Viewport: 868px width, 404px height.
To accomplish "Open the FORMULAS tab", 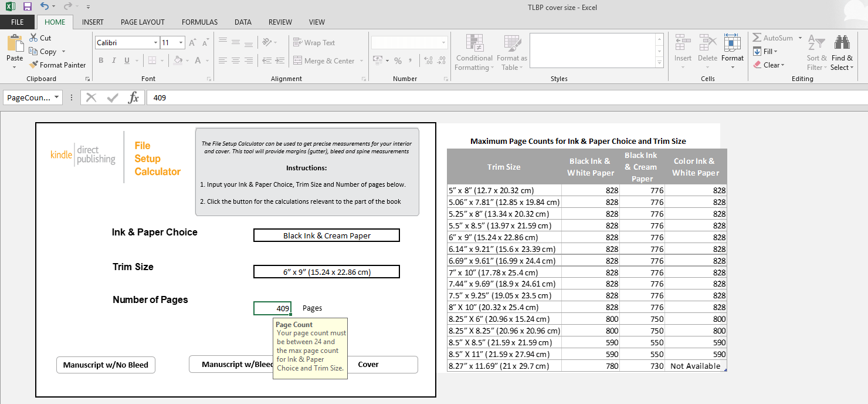I will click(x=199, y=22).
